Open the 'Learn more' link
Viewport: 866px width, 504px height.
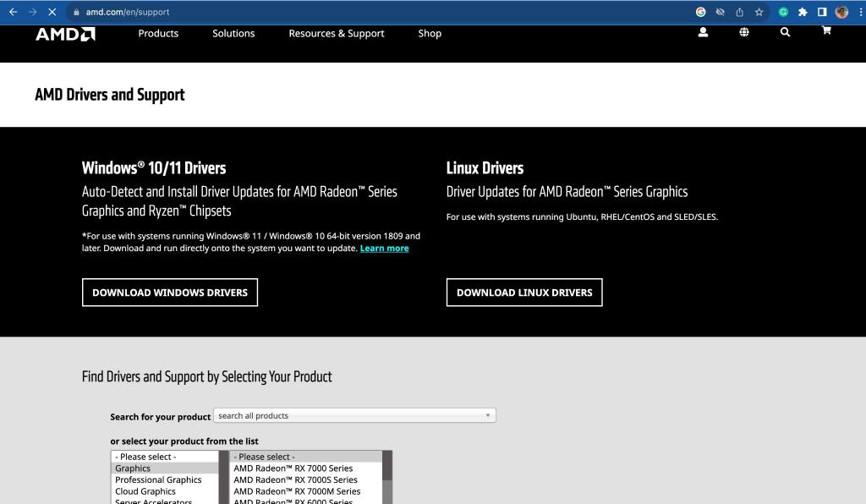point(385,248)
